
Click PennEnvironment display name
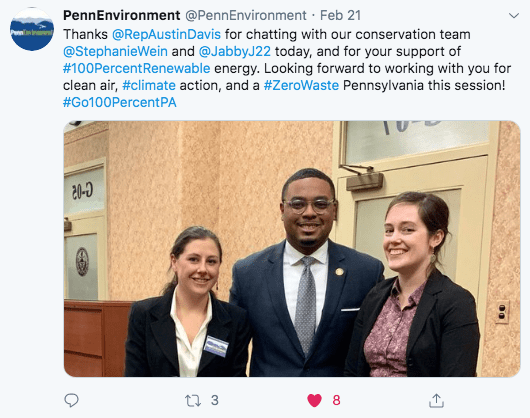(122, 16)
